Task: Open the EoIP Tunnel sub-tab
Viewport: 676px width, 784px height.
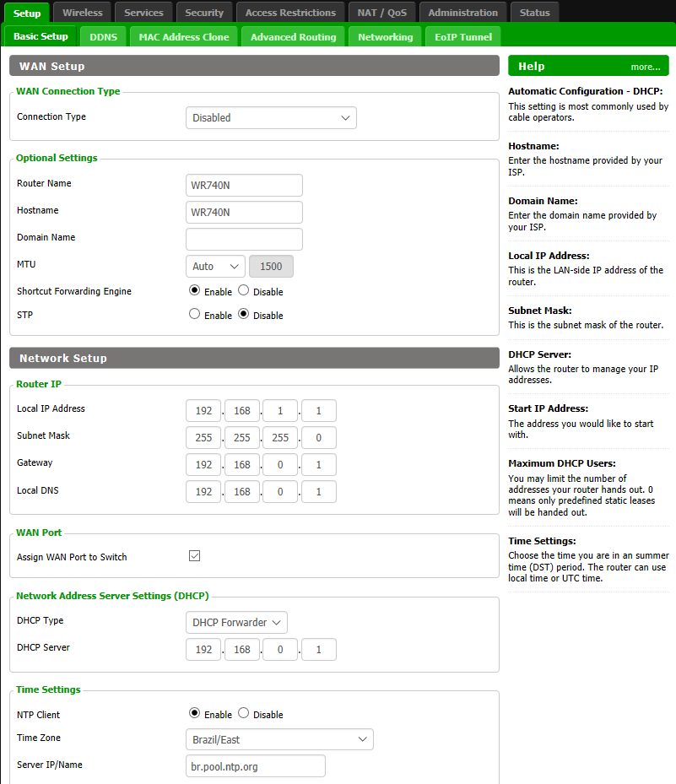Action: click(x=463, y=37)
